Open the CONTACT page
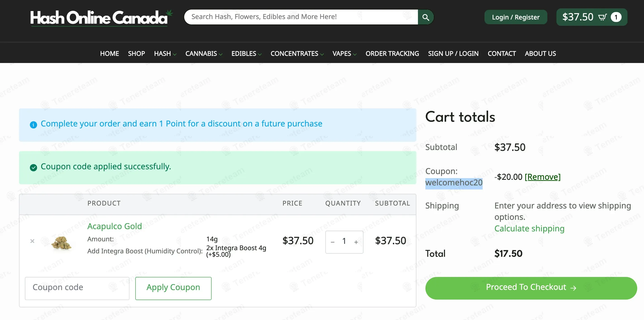 (x=501, y=53)
